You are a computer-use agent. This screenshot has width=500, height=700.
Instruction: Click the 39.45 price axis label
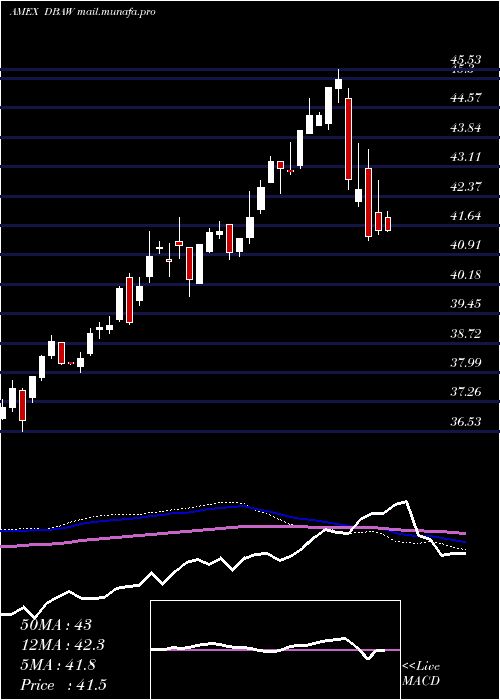[466, 304]
